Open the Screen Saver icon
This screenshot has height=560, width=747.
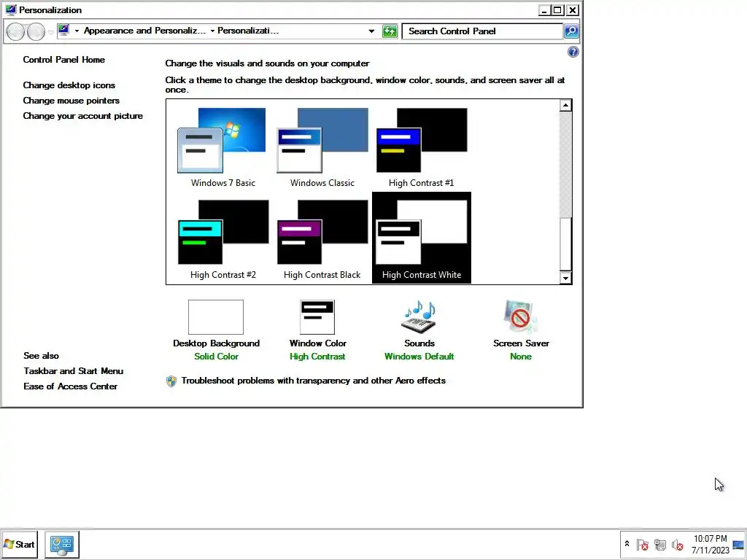(521, 317)
